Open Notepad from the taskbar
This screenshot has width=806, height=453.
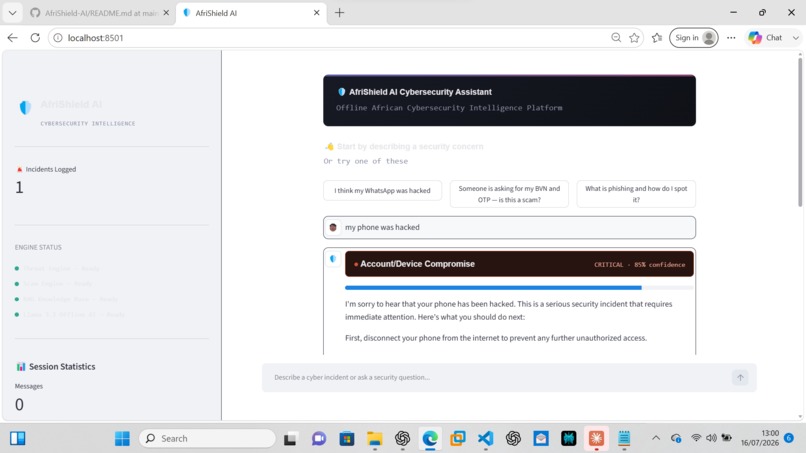(624, 439)
